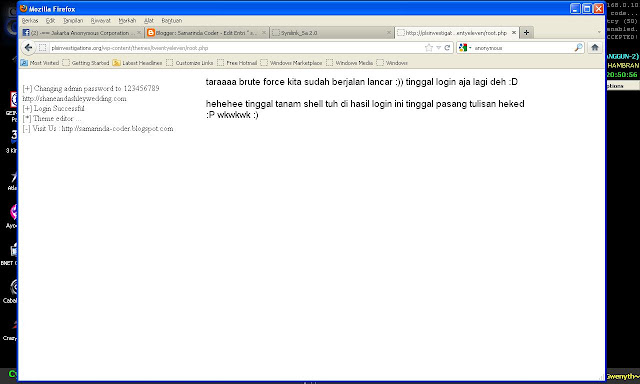Open Firefox home page icon
640x384 pixels.
[x=595, y=47]
